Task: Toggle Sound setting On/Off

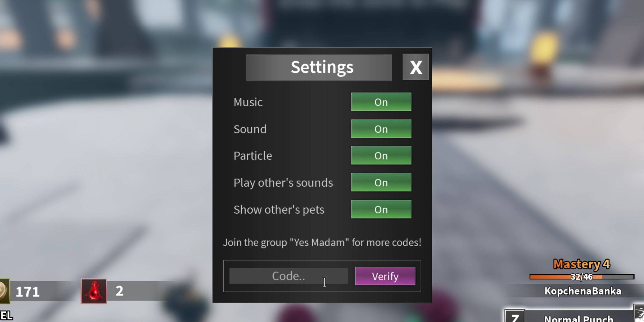Action: click(x=380, y=129)
